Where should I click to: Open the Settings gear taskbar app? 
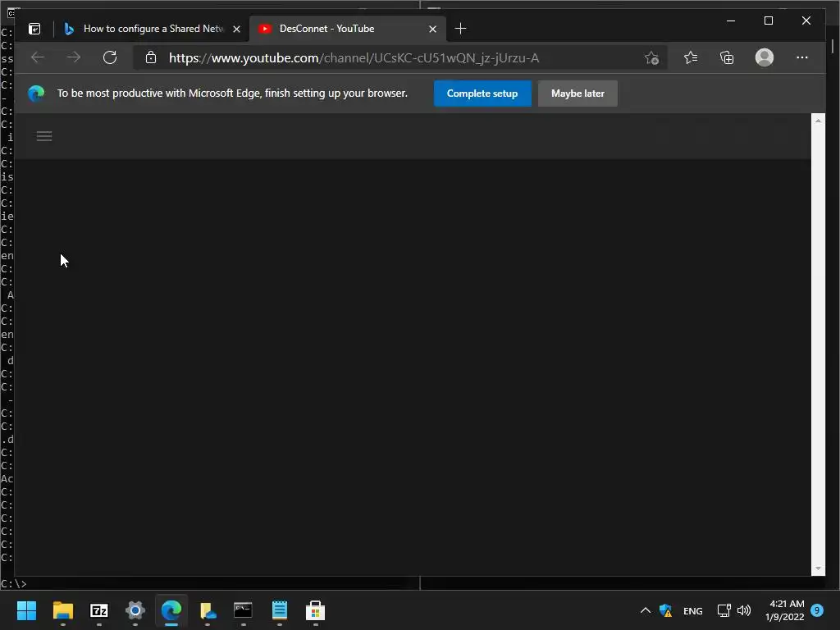click(x=135, y=610)
